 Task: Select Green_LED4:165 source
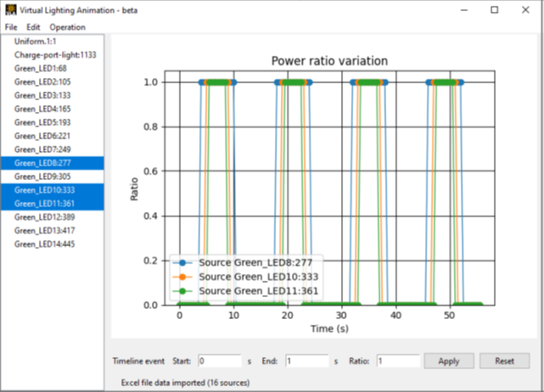(x=53, y=109)
